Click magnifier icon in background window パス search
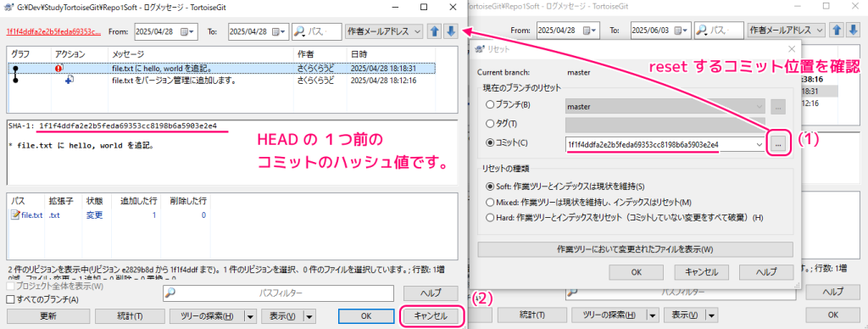868x329 pixels. [702, 31]
